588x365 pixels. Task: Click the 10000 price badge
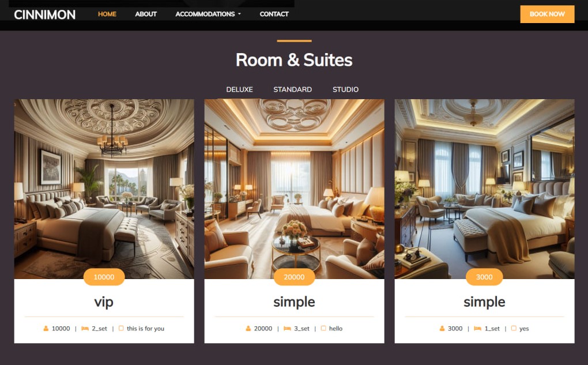point(104,277)
